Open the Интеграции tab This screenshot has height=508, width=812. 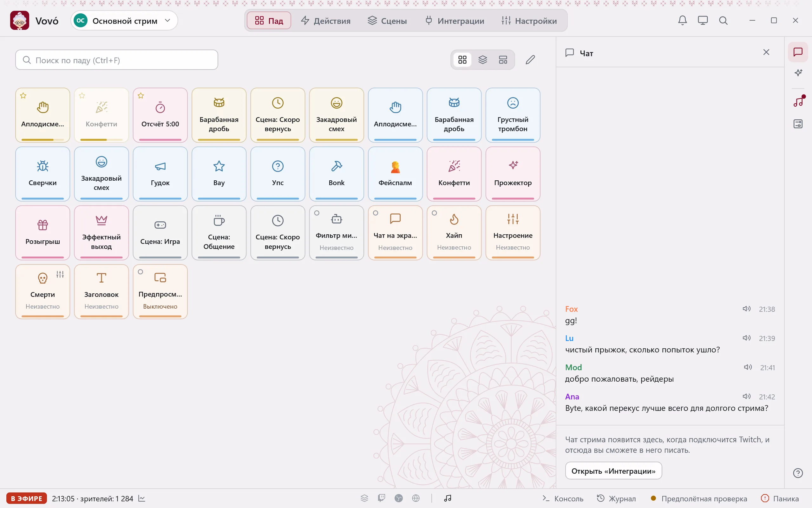455,21
